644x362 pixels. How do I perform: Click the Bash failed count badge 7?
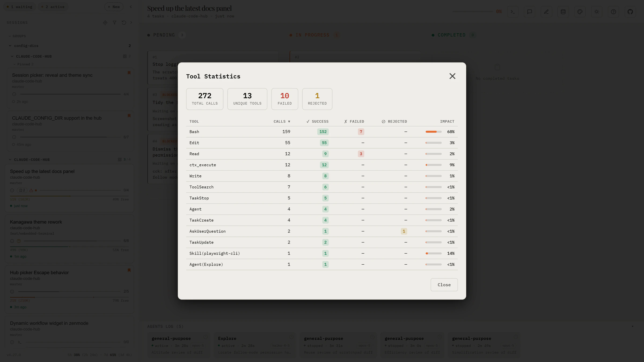[x=361, y=132]
